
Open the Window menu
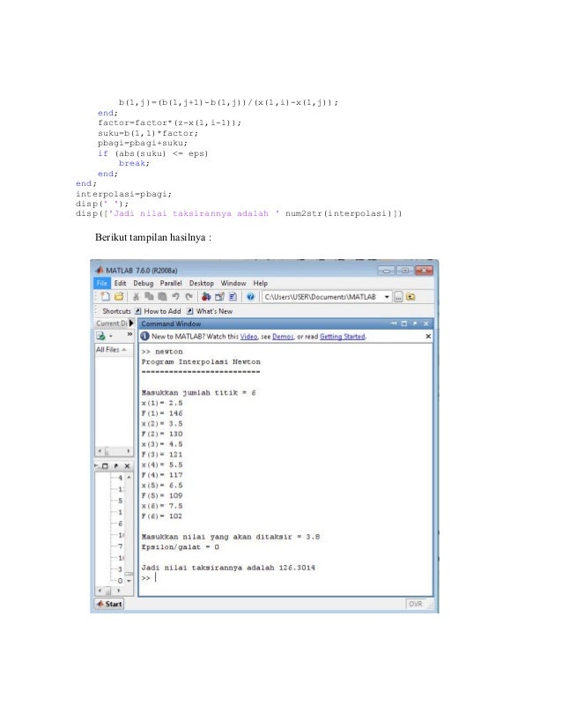(233, 283)
